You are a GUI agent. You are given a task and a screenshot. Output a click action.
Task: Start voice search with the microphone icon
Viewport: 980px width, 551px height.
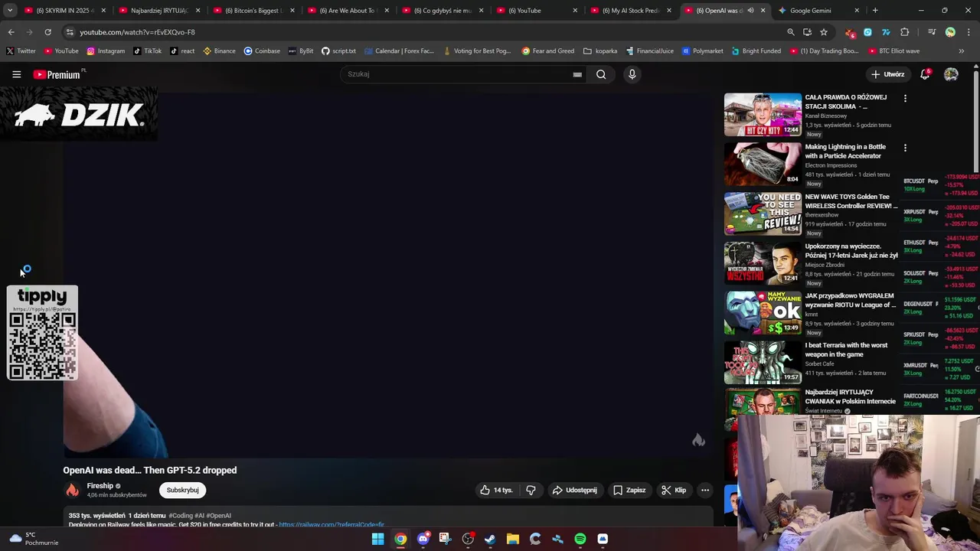tap(632, 74)
